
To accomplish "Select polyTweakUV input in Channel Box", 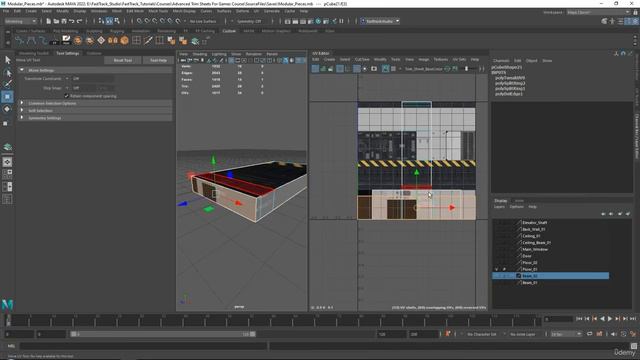I will point(510,78).
